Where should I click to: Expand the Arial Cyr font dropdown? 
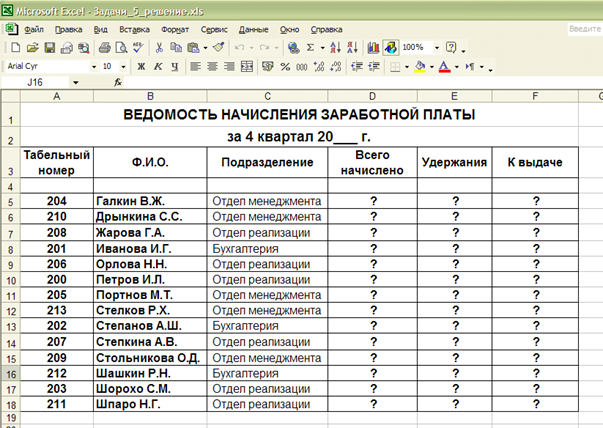(x=93, y=67)
